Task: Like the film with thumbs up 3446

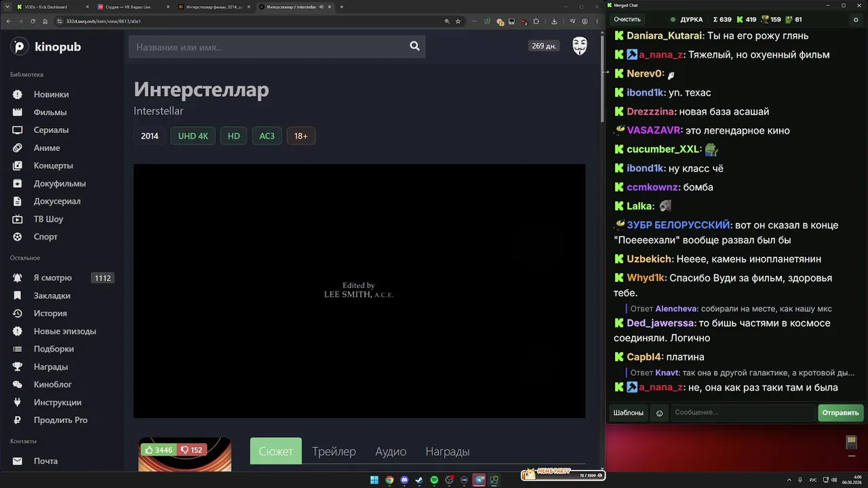Action: (158, 450)
